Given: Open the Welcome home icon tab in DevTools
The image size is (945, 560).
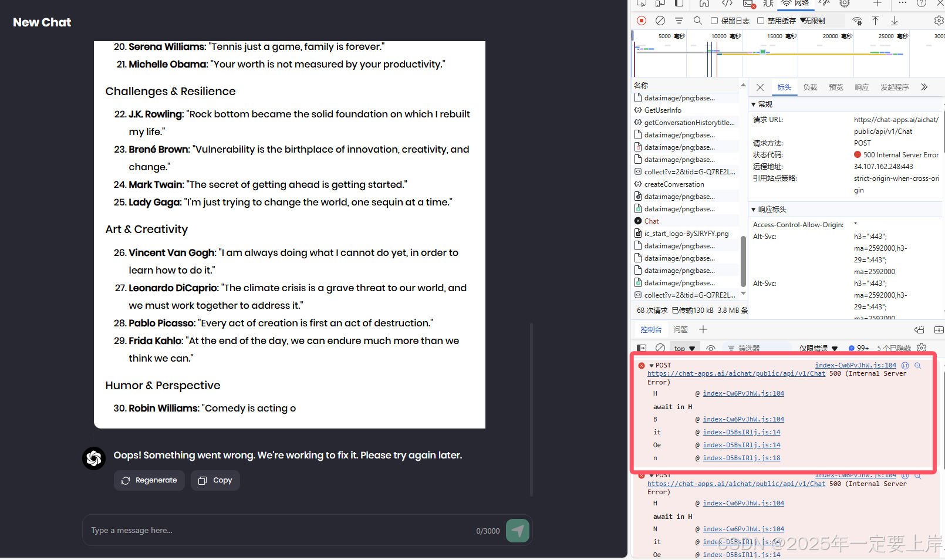Looking at the screenshot, I should [x=704, y=4].
